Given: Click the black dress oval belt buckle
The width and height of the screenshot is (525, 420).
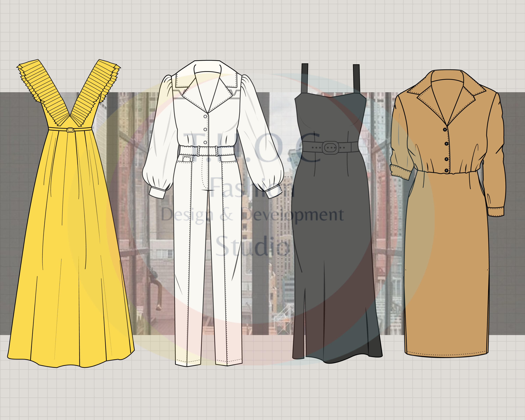Looking at the screenshot, I should pos(330,148).
